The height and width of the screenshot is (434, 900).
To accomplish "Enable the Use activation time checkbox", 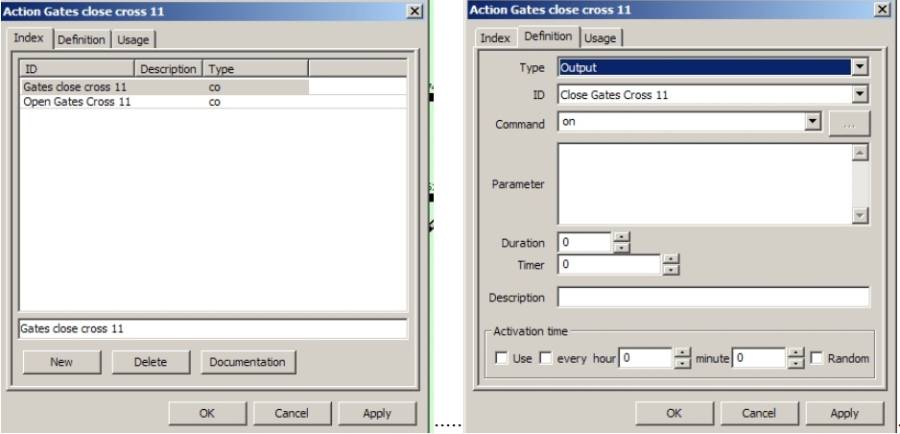I will point(502,359).
